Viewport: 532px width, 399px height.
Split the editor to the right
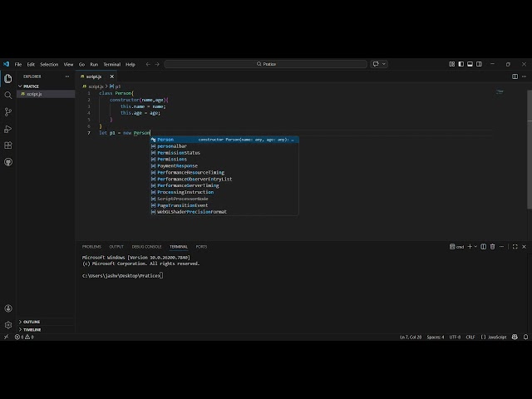515,76
